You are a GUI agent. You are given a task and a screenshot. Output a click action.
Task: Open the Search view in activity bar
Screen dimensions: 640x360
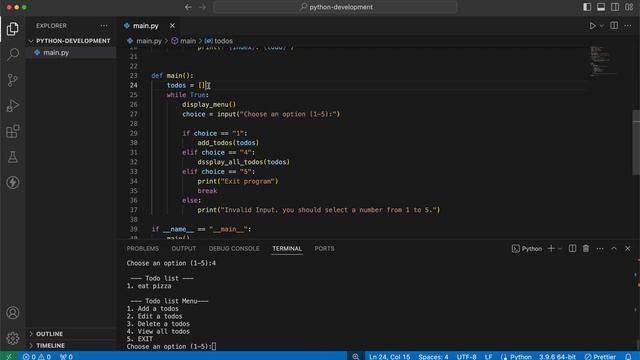13,54
